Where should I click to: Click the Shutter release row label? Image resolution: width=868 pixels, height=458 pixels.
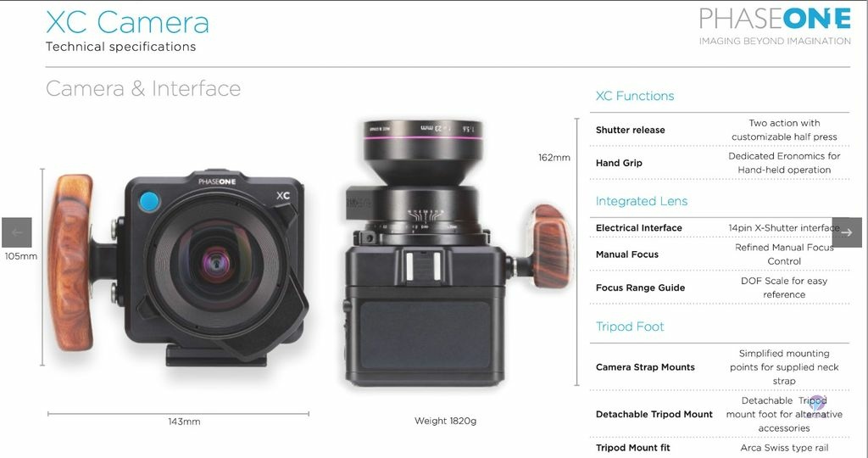(x=630, y=130)
